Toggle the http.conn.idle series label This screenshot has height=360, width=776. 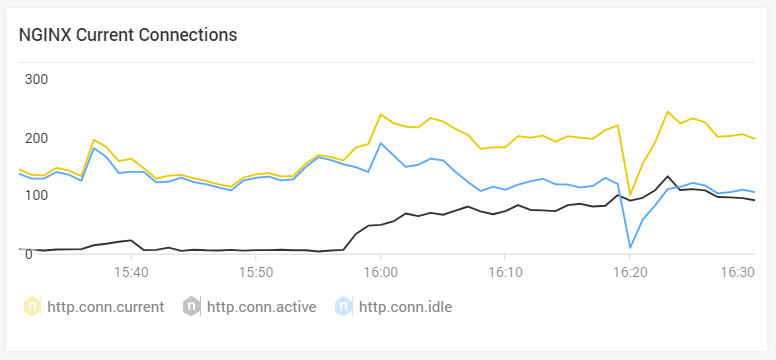[405, 307]
